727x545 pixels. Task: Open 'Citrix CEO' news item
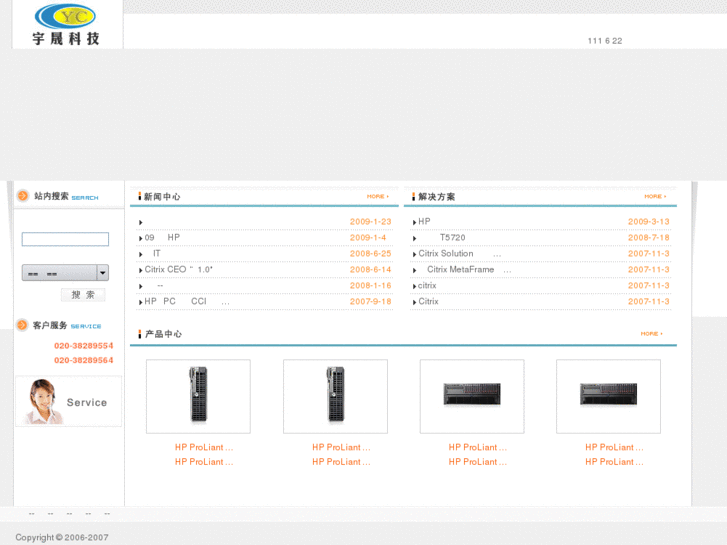coord(179,269)
